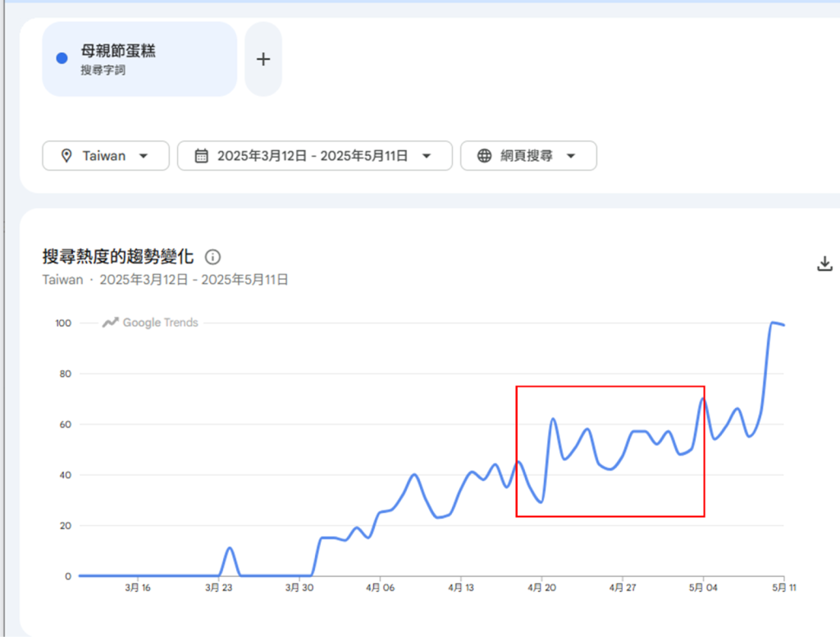Select the 2025年3月12日 - 2025年5月11日 date text in filter
Viewport: 840px width, 637px height.
pos(313,156)
